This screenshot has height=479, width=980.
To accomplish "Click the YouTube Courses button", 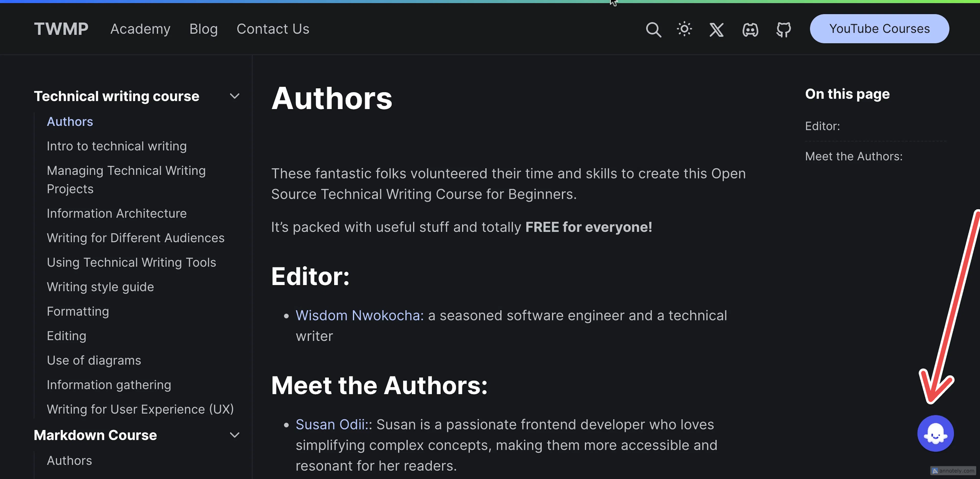I will pyautogui.click(x=879, y=28).
